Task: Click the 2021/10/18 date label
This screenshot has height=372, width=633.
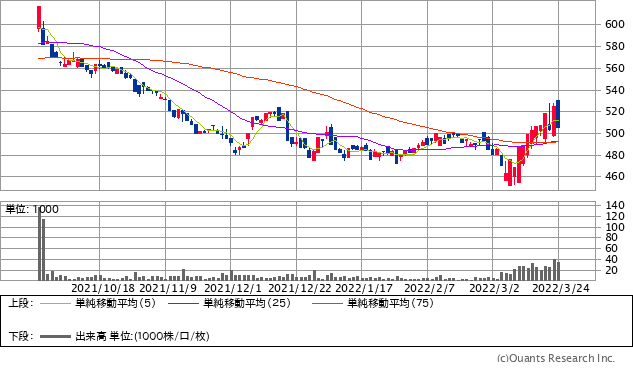Action: click(103, 288)
